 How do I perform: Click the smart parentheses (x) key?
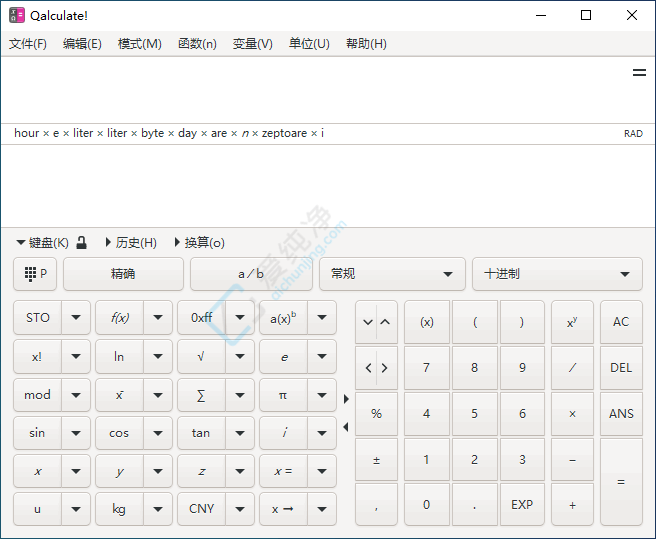pyautogui.click(x=427, y=322)
